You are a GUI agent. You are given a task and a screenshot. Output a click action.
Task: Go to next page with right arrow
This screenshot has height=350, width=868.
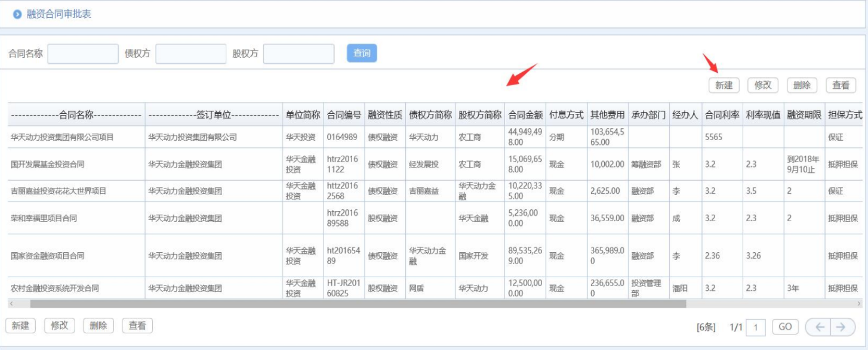point(841,327)
